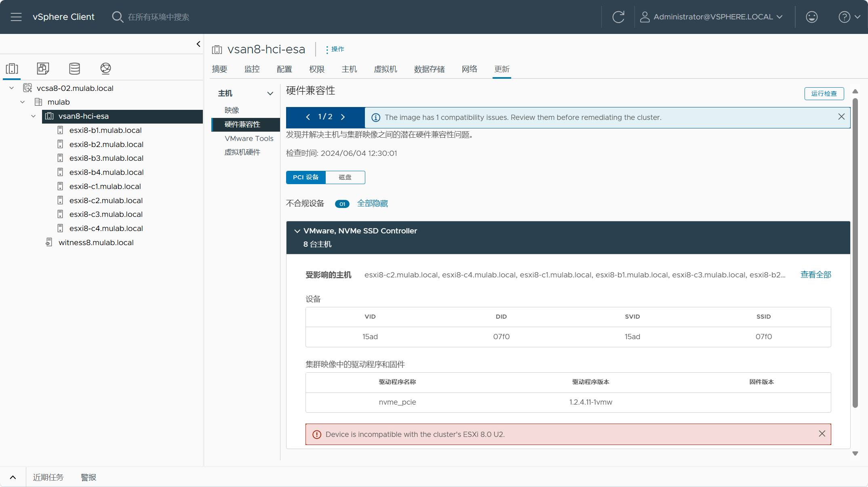Open the 权限 tab

[317, 69]
